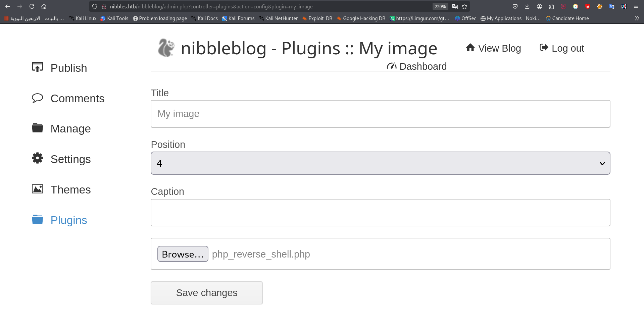Click into the Caption text field
Screen dimensions: 644x335
pyautogui.click(x=380, y=213)
